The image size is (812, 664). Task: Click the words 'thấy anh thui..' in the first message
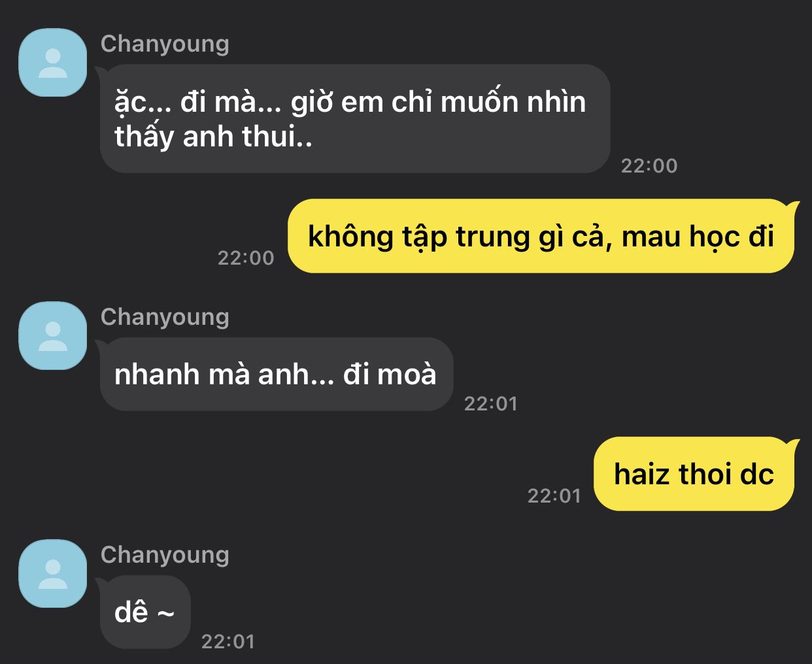tap(213, 137)
